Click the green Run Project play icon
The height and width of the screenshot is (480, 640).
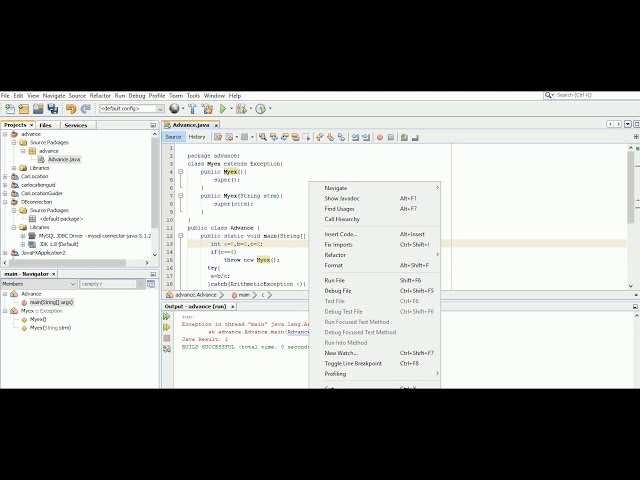coord(223,109)
